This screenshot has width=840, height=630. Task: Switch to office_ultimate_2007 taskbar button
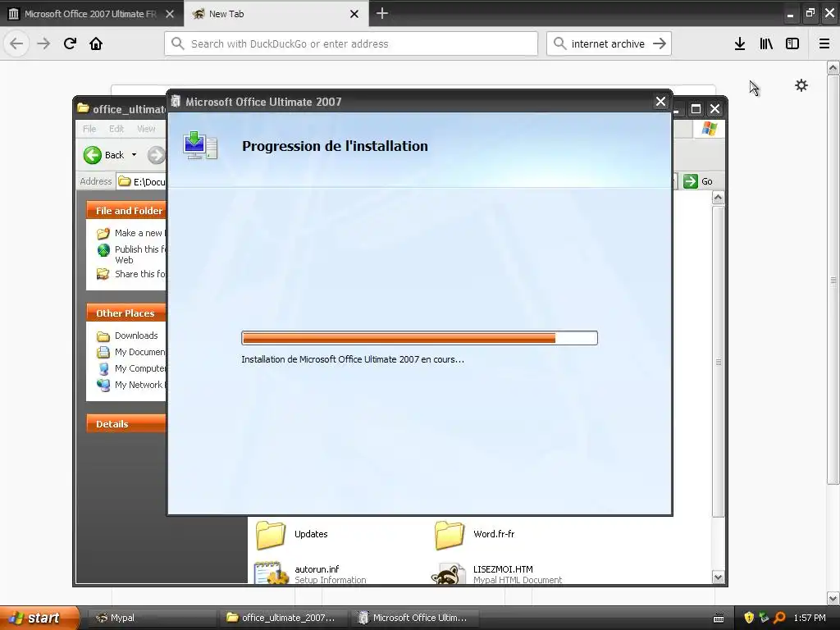[282, 618]
